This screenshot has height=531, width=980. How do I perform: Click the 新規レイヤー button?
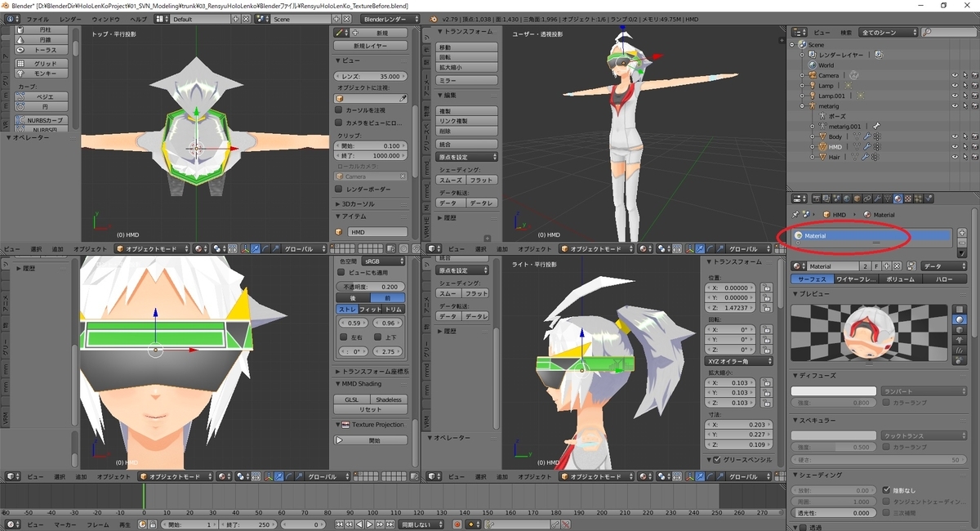coord(371,46)
